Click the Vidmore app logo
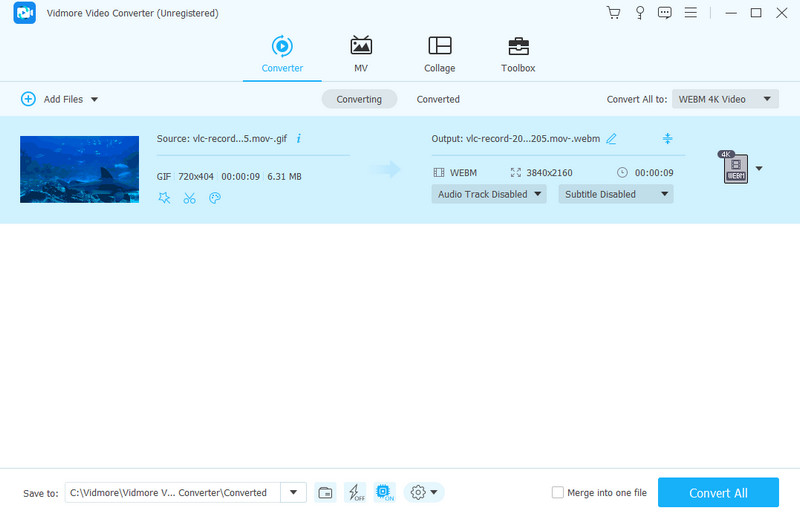The image size is (800, 514). point(24,13)
